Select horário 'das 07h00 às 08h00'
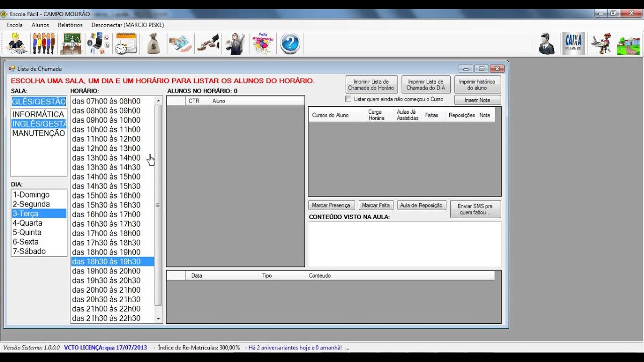Image resolution: width=644 pixels, height=362 pixels. [x=112, y=101]
